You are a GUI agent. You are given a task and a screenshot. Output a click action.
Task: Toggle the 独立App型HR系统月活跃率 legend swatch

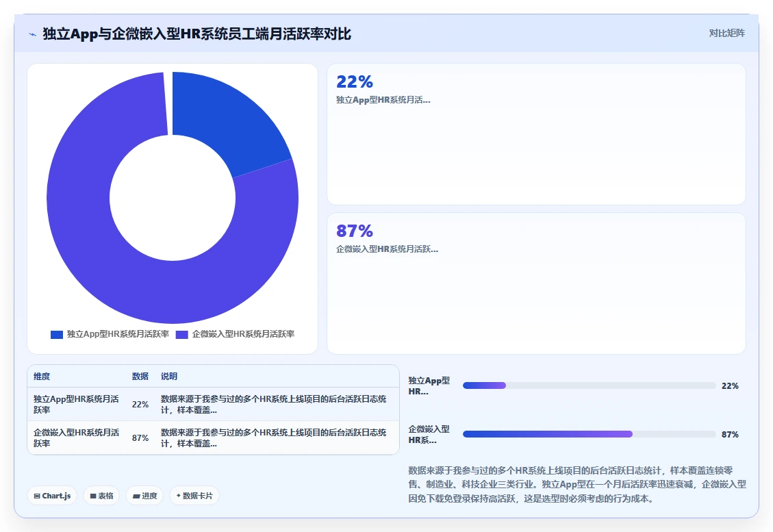pyautogui.click(x=57, y=335)
